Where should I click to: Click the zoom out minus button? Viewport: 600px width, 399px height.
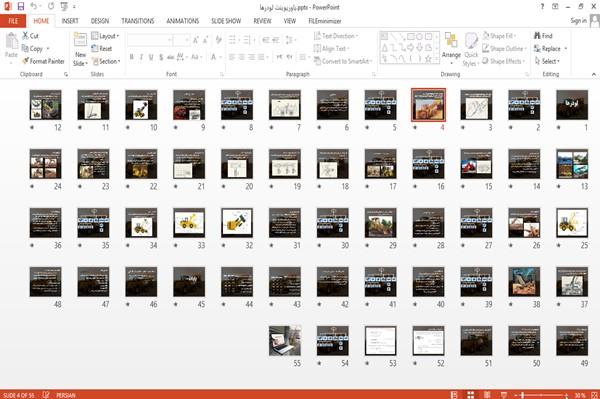click(x=515, y=395)
